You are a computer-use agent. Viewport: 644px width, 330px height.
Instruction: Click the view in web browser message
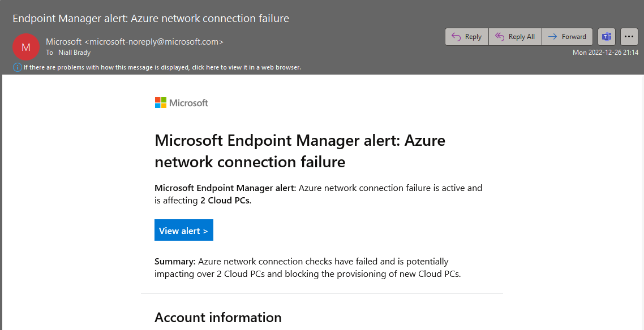tap(162, 67)
